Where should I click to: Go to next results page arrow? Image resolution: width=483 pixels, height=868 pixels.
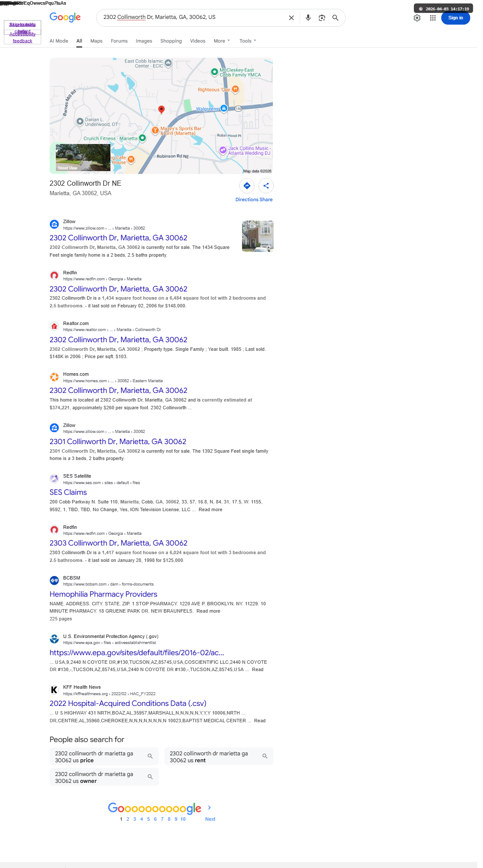click(x=209, y=808)
